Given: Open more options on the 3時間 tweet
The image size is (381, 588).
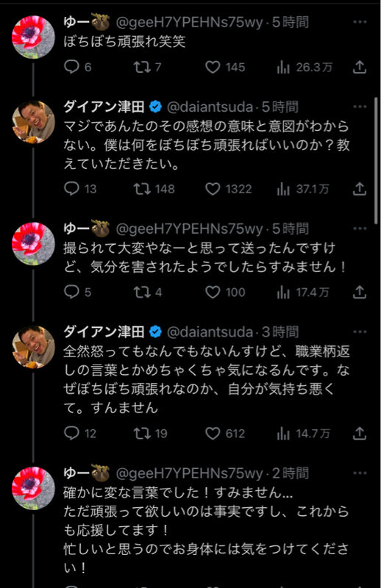Looking at the screenshot, I should 360,332.
